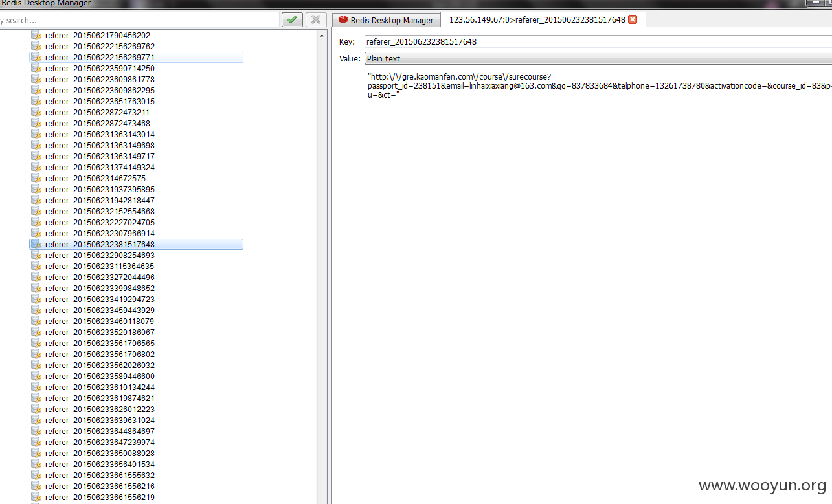Click key icon beside referer_201506222156269762
This screenshot has width=832, height=504.
click(36, 47)
